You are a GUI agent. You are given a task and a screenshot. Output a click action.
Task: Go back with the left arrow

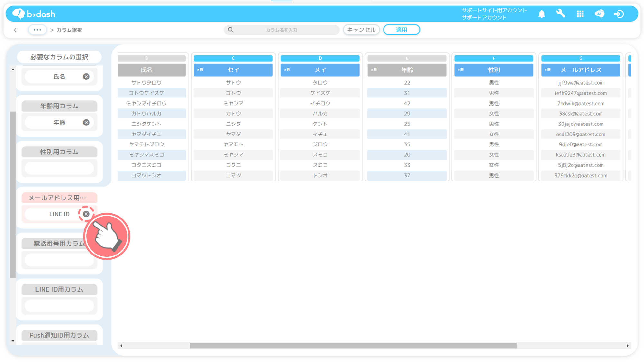click(16, 30)
